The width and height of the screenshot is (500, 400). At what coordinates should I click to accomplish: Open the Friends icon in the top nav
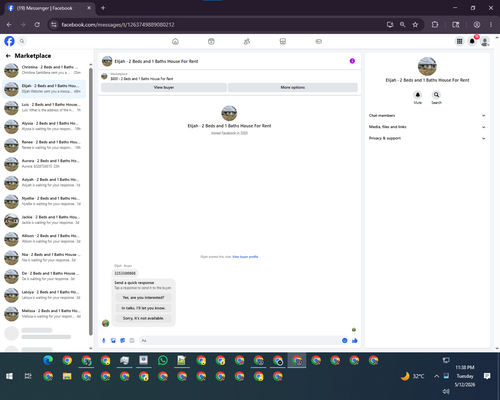click(247, 41)
